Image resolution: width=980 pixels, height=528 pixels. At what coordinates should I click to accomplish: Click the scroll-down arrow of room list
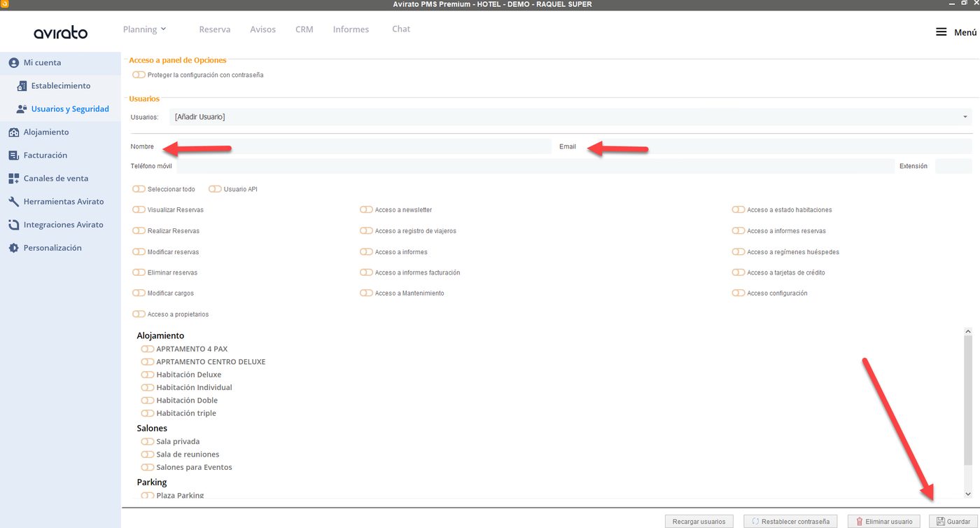[x=968, y=494]
